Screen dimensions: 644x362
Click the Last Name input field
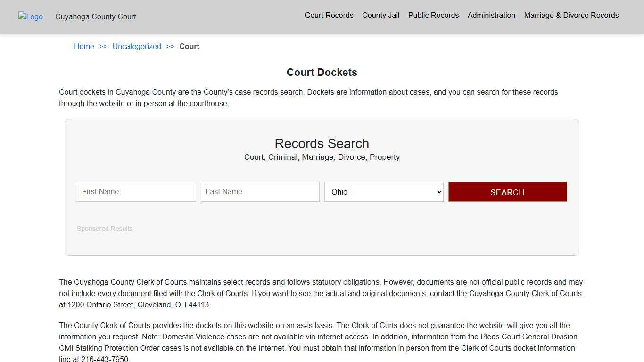coord(260,191)
